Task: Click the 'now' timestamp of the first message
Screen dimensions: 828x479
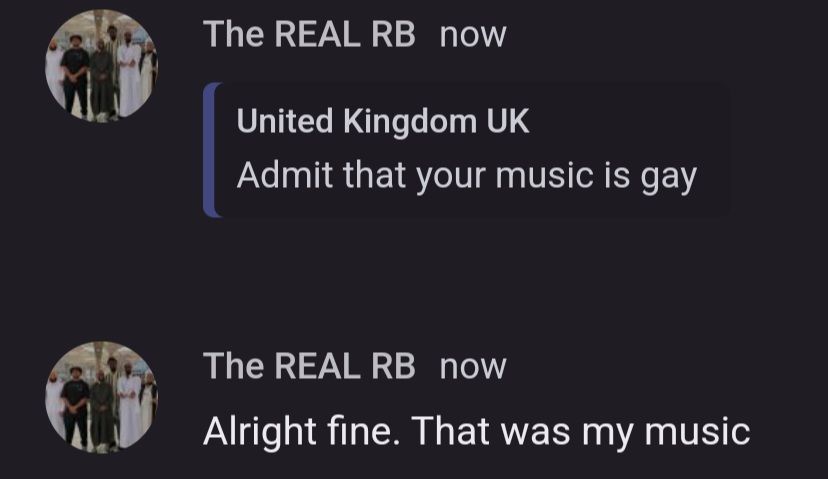Action: 473,35
